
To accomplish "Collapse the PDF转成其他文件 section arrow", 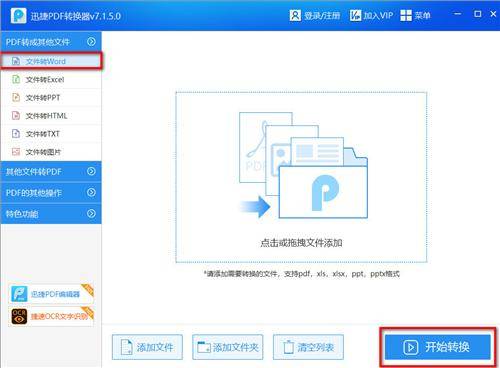I will click(91, 42).
